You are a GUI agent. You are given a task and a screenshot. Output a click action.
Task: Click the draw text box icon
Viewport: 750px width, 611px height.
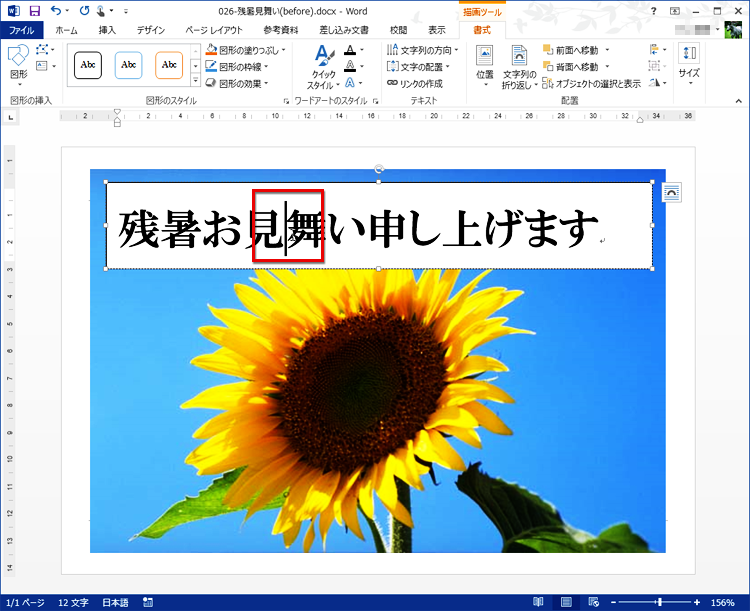[42, 66]
